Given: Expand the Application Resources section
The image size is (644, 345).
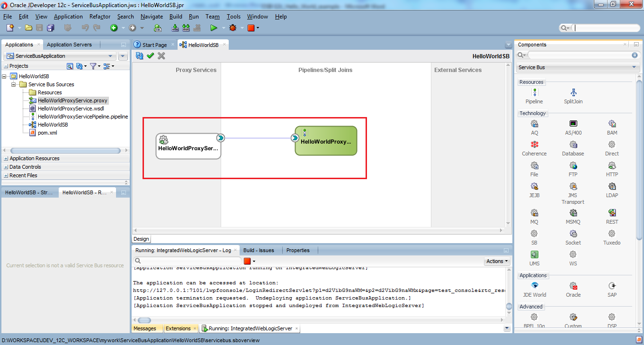Looking at the screenshot, I should tap(6, 159).
